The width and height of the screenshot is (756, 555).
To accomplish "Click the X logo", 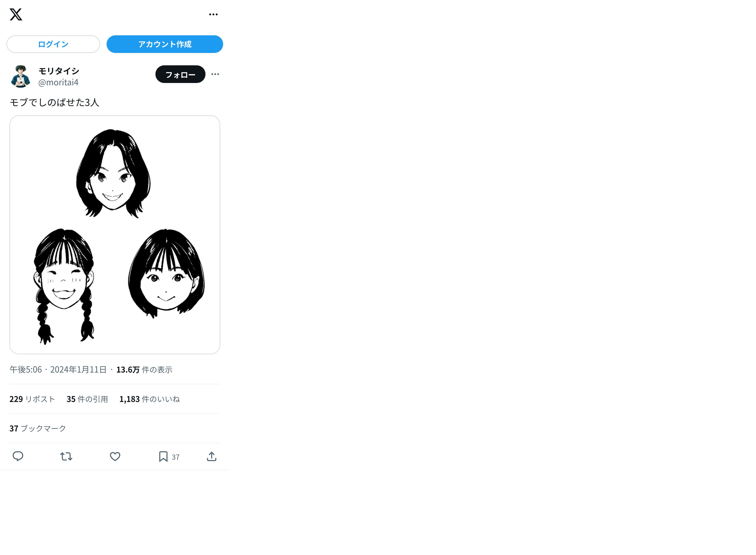I will pos(16,15).
